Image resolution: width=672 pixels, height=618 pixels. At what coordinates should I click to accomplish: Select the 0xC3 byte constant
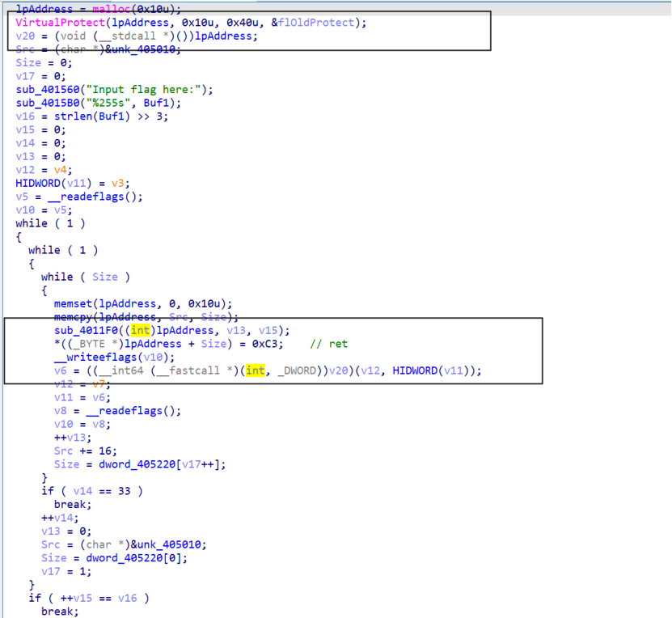pyautogui.click(x=264, y=344)
